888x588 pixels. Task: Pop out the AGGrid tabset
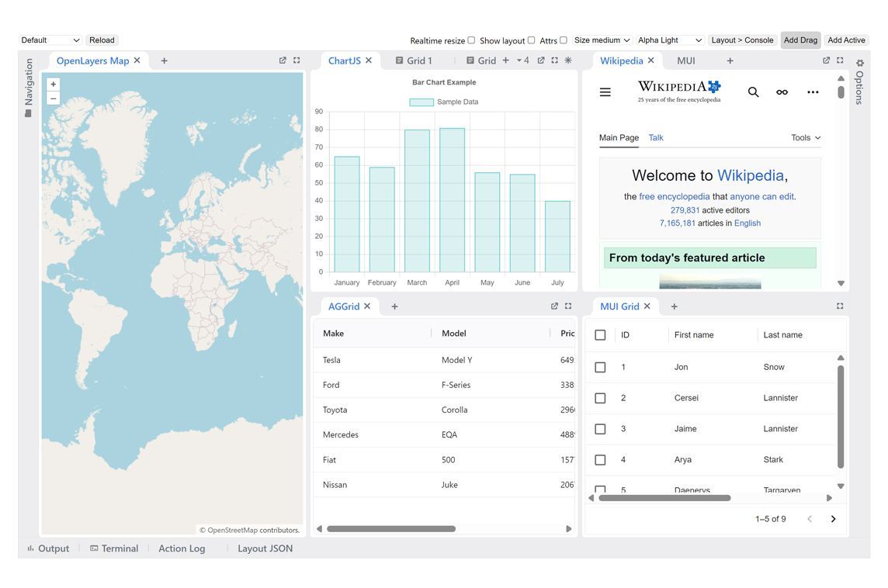coord(554,306)
